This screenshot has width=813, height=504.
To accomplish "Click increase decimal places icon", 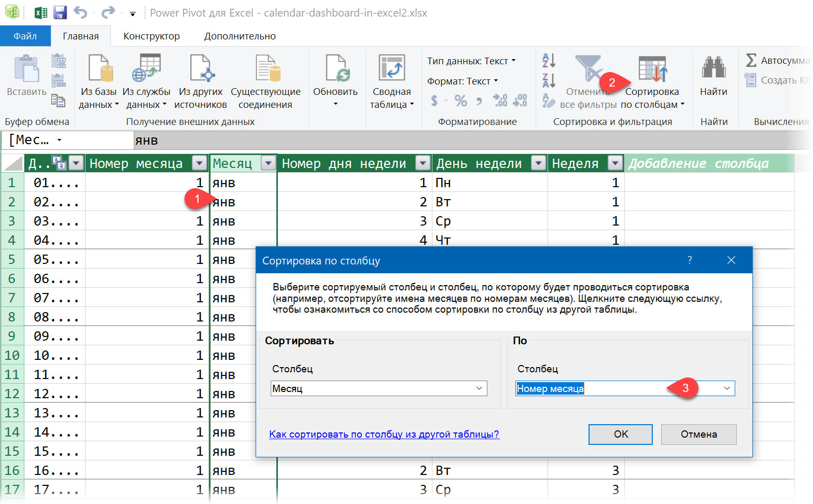I will 500,101.
